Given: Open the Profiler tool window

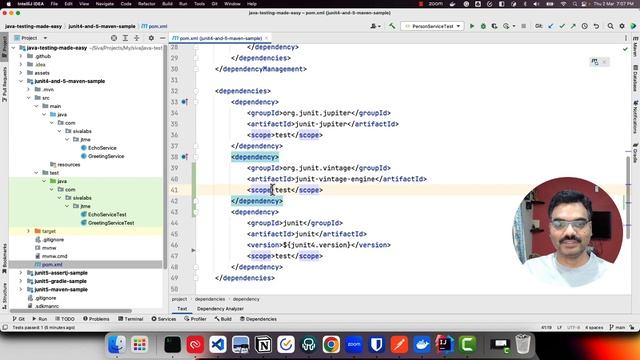Looking at the screenshot, I should pyautogui.click(x=195, y=319).
